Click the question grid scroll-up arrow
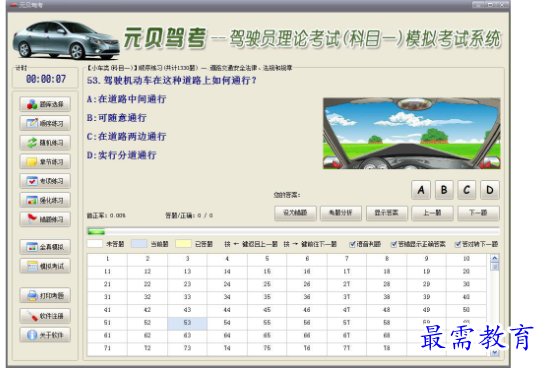This screenshot has width=542, height=369. click(x=495, y=258)
